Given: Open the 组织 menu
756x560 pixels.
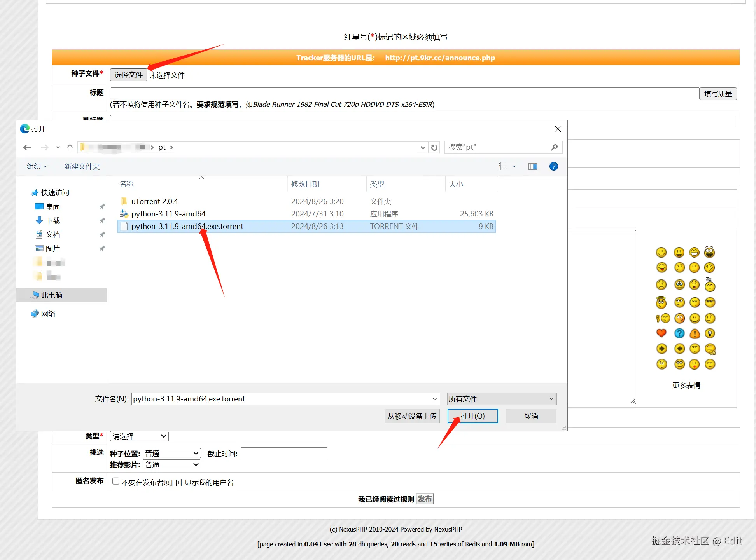Looking at the screenshot, I should point(37,166).
